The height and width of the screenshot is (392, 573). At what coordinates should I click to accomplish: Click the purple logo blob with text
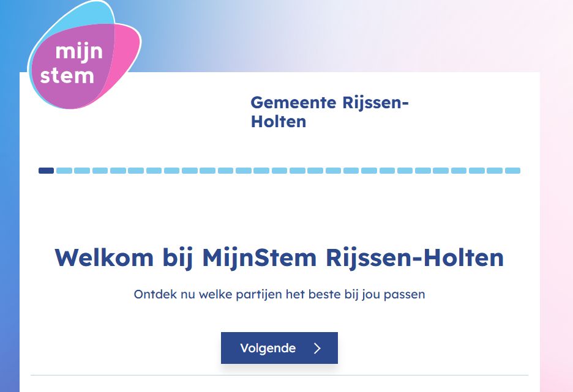point(73,61)
